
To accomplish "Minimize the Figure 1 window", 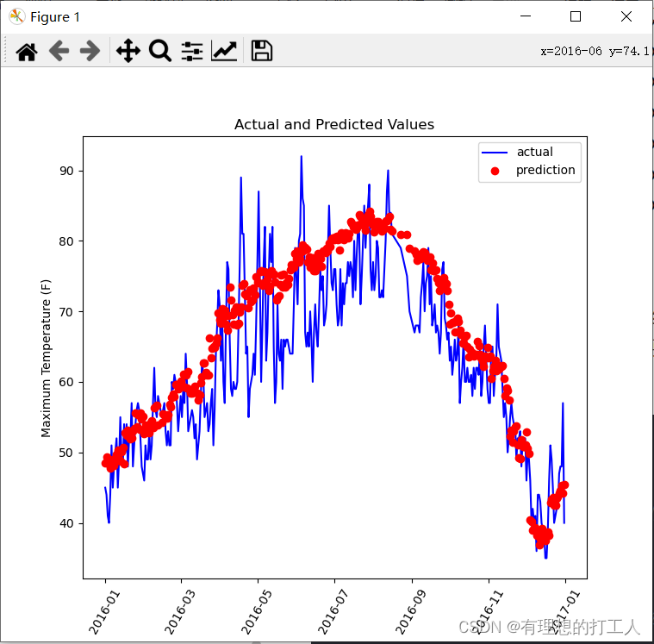I will [526, 16].
